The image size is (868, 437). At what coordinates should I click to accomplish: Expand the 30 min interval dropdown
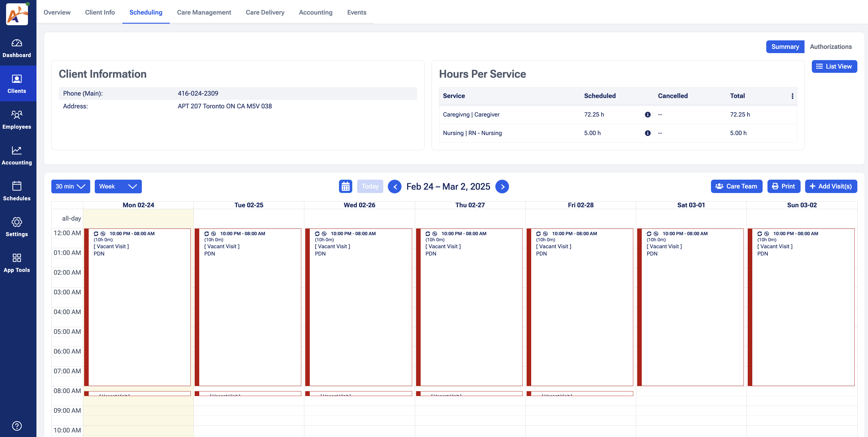click(x=70, y=187)
